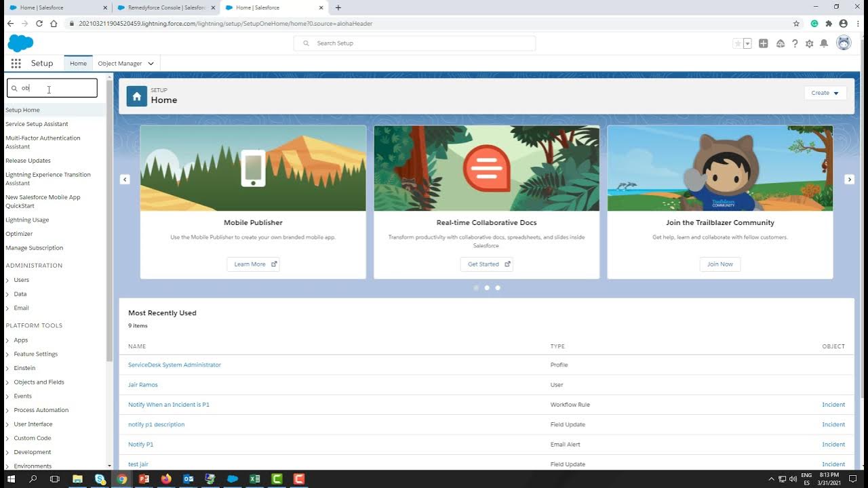Click the sidebar vertical scrollbar
This screenshot has height=488, width=868.
[110, 220]
